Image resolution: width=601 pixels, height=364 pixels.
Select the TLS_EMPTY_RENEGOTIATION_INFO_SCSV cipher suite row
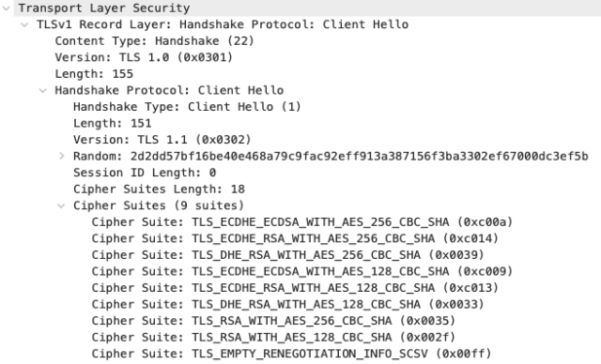(x=291, y=354)
